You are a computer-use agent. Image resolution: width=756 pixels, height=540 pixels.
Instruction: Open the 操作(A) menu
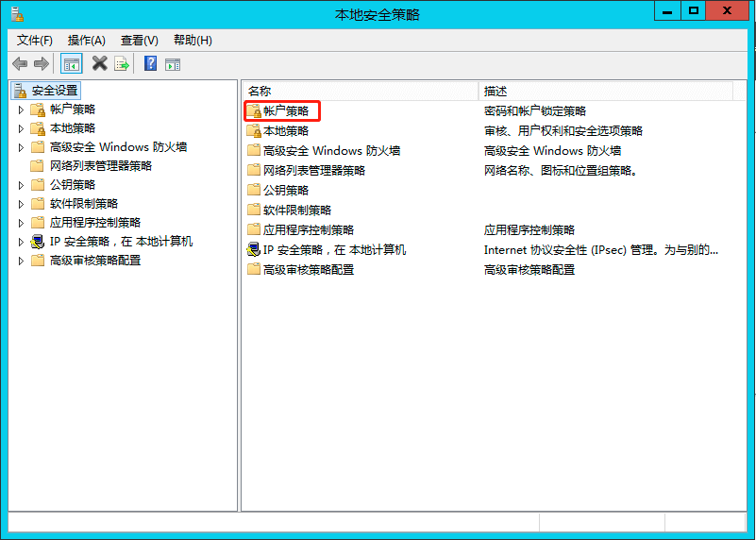(87, 41)
